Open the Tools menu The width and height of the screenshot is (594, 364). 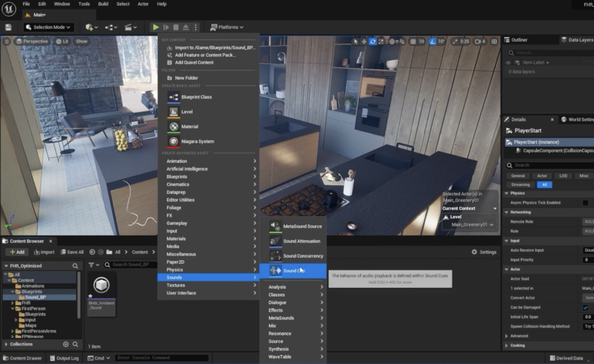point(84,4)
